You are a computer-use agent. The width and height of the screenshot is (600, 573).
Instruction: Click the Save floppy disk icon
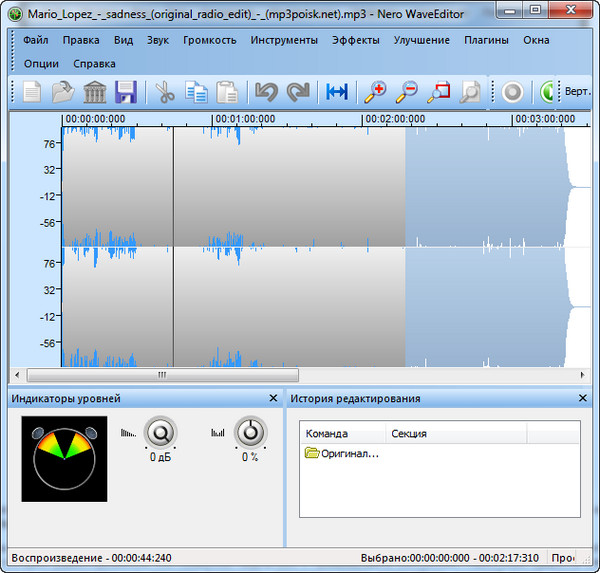coord(126,93)
